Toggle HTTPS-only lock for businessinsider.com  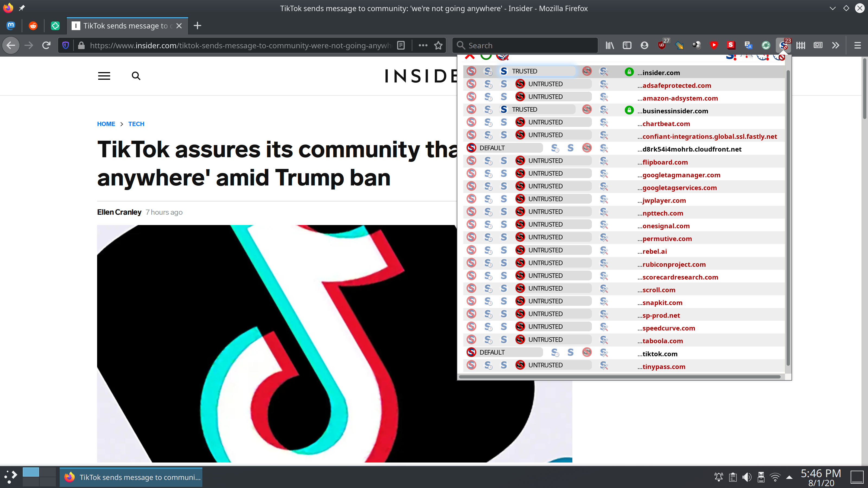tap(629, 110)
